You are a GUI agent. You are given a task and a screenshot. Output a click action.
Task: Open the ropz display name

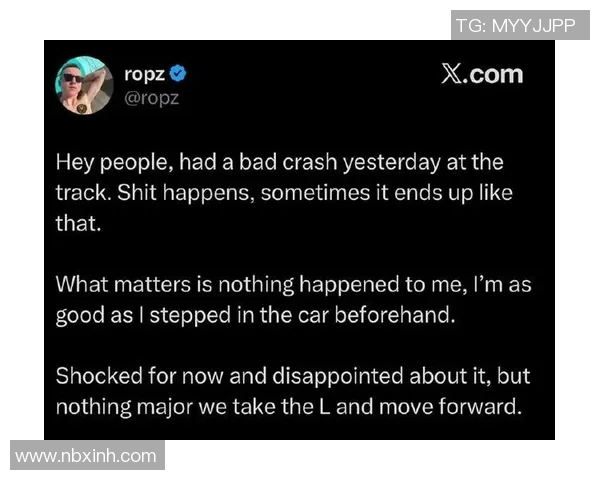(x=145, y=73)
